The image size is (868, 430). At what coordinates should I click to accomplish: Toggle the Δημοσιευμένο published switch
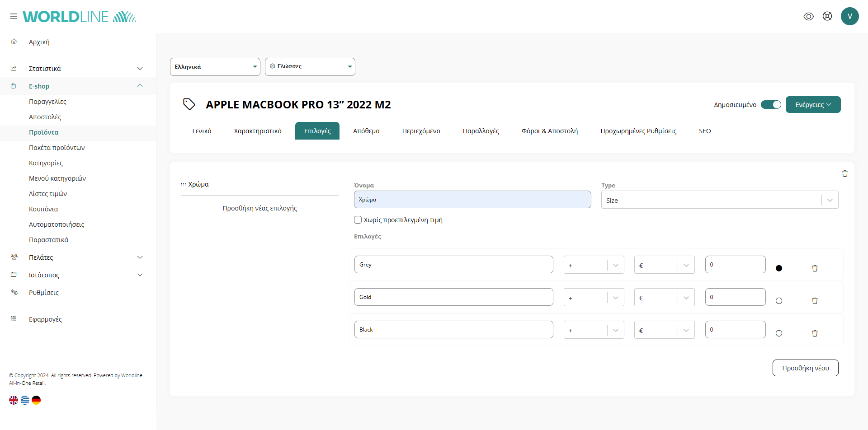[771, 105]
